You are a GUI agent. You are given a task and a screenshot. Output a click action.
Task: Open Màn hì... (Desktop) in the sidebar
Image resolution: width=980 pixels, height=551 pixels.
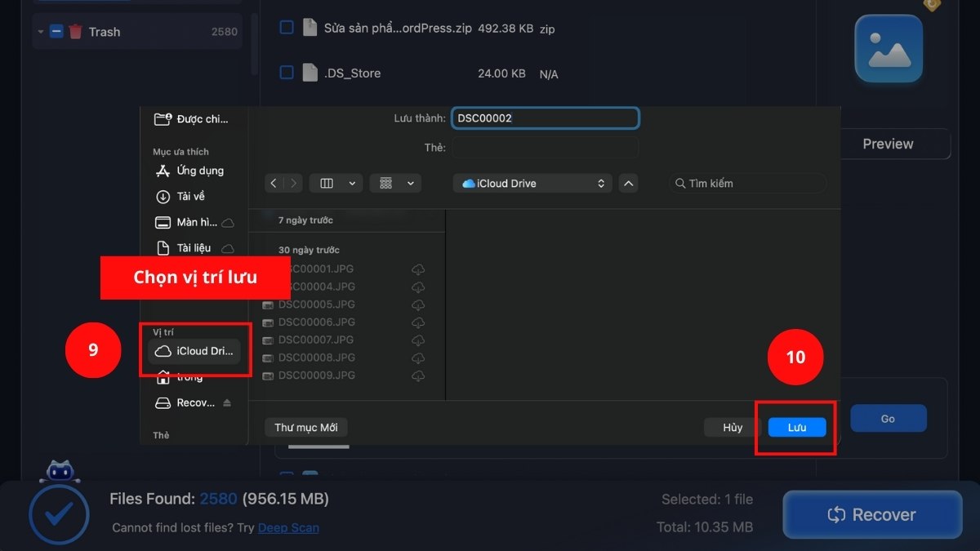point(194,222)
